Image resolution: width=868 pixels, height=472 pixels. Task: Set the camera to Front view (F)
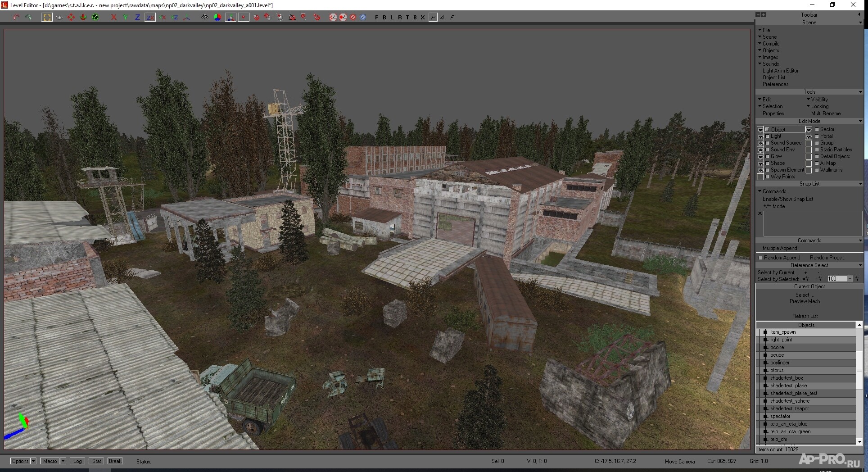pyautogui.click(x=376, y=17)
